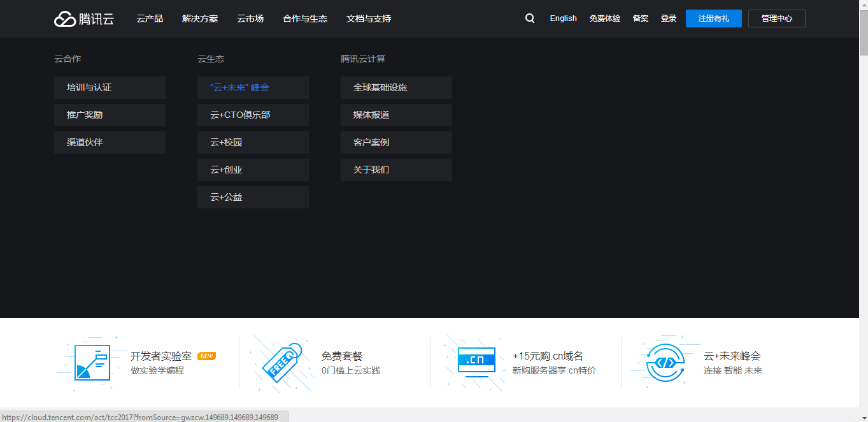Select 云+公益 entry
Image resolution: width=868 pixels, height=422 pixels.
(253, 197)
